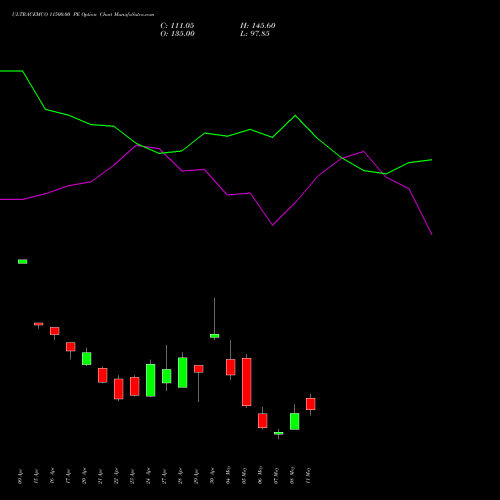This screenshot has height=500, width=500.
Task: Click the 22 Apr date label
Action: (x=116, y=476)
